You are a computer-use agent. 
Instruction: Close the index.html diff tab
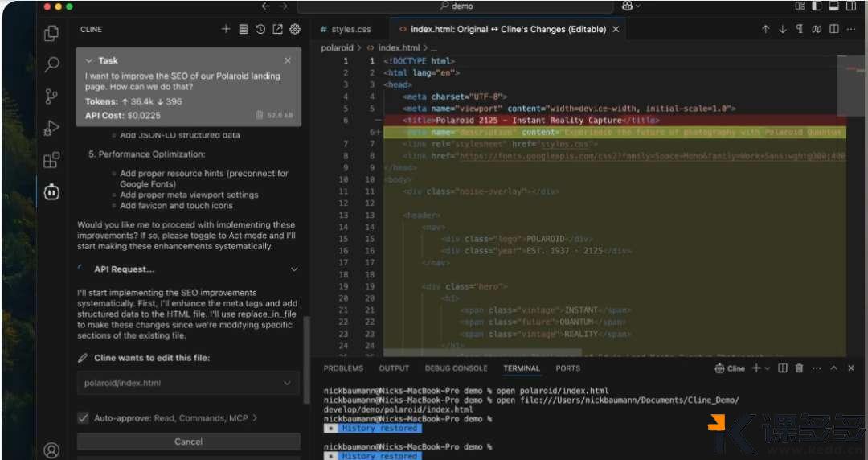(616, 30)
